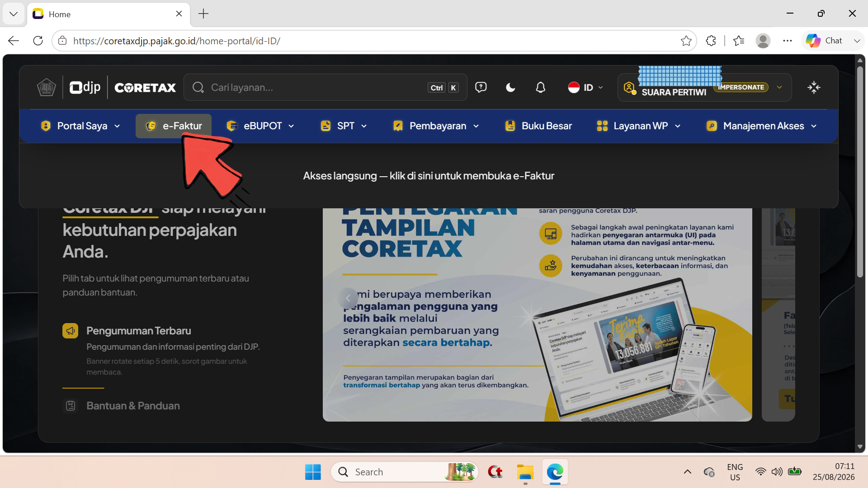Open the ID language selector chevron

600,87
